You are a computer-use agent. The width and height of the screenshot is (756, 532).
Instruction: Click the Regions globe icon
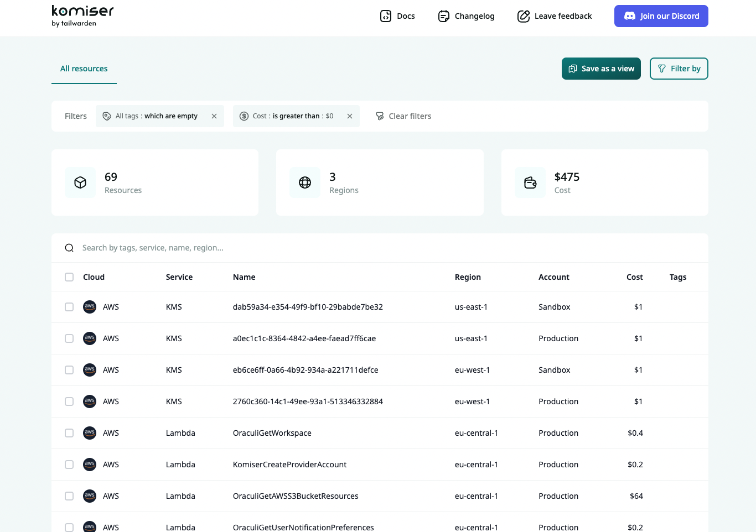(305, 182)
